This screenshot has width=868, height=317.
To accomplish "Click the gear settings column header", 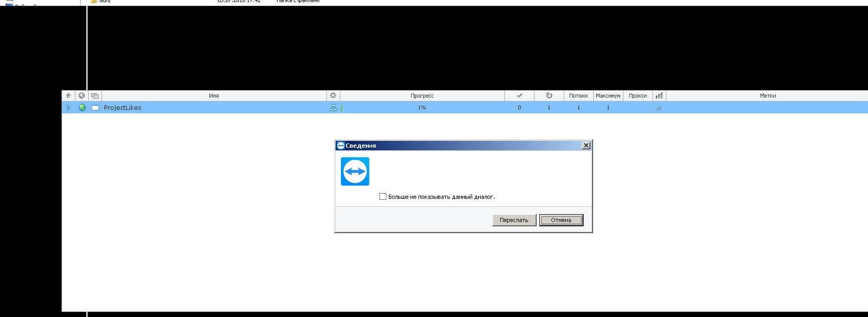I will point(333,95).
